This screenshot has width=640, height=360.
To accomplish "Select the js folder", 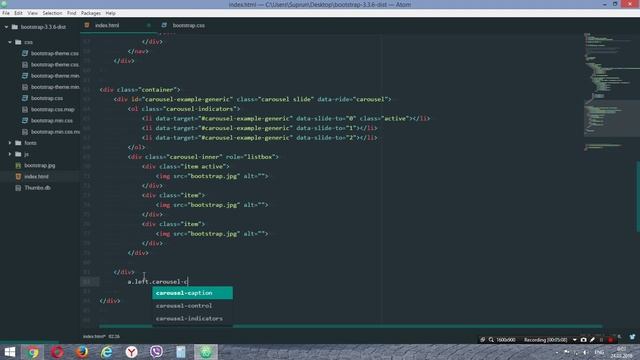I will tap(26, 154).
